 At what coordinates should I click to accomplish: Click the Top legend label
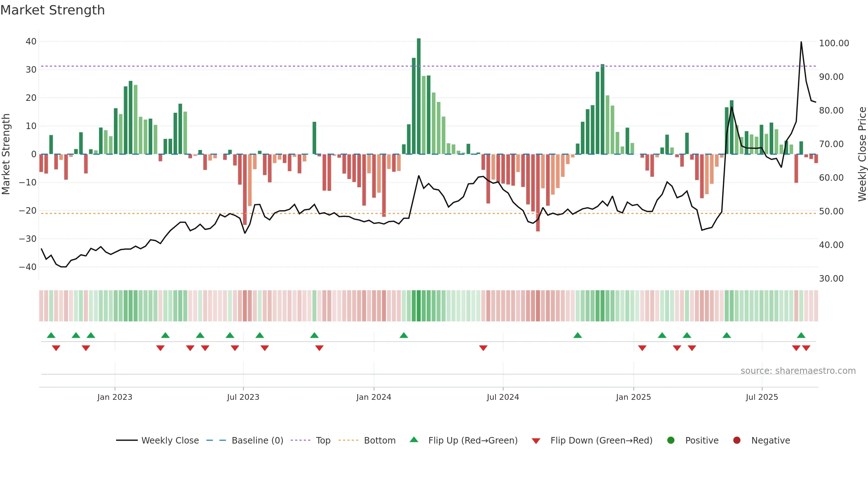click(x=323, y=440)
